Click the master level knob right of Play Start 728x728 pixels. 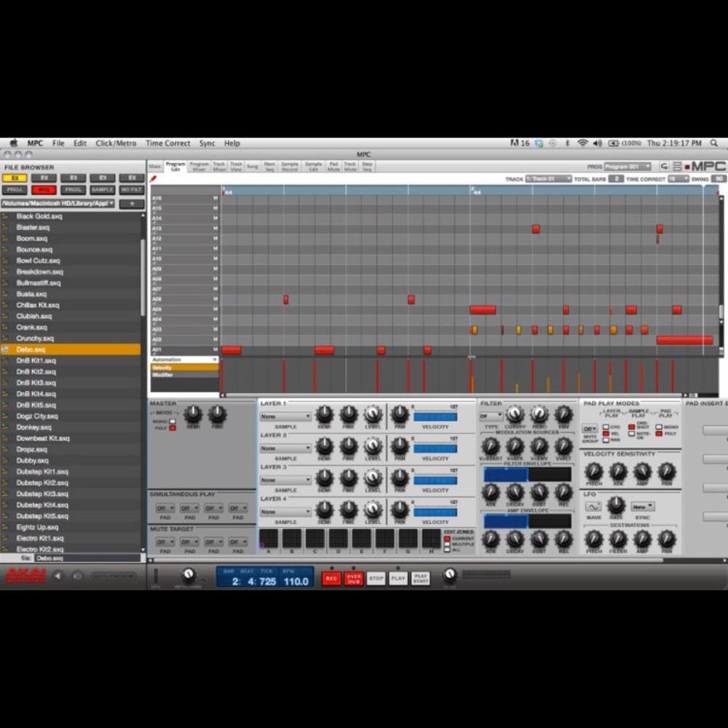(449, 575)
